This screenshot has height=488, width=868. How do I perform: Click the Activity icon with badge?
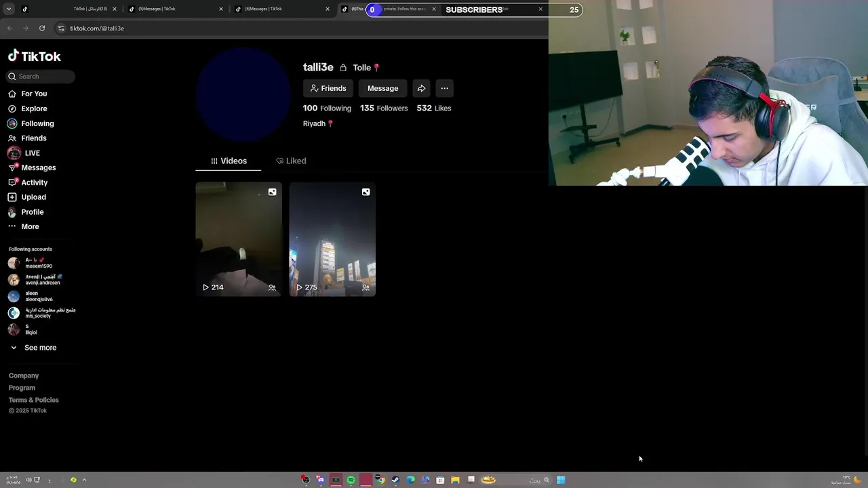coord(12,182)
